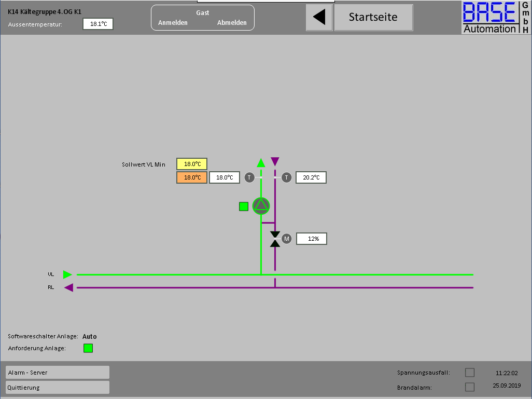Click the Sollwert VL Min label

144,164
